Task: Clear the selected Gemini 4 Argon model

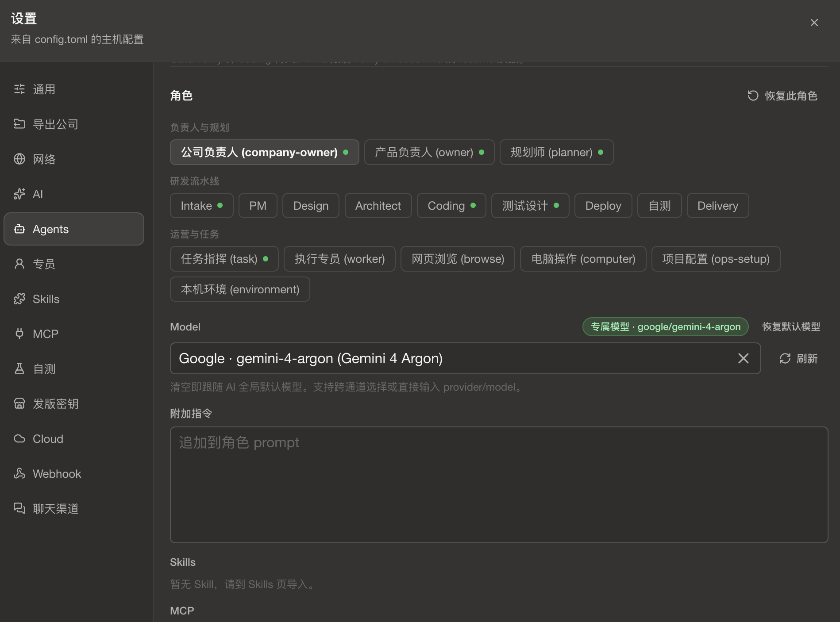Action: (744, 358)
